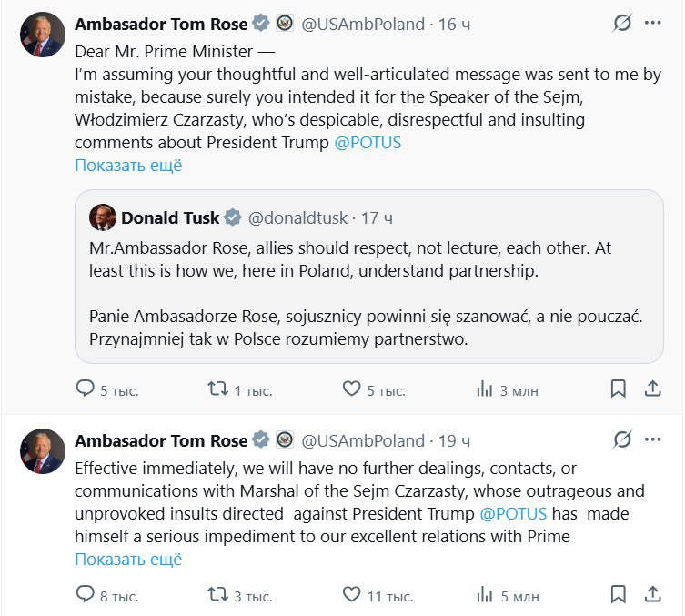Bookmark the second Tom Rose post

pyautogui.click(x=619, y=595)
